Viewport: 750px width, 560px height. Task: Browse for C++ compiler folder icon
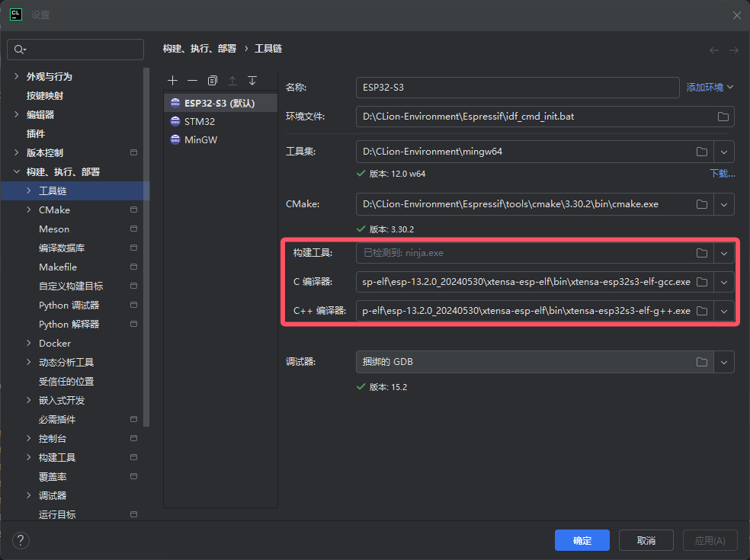702,311
